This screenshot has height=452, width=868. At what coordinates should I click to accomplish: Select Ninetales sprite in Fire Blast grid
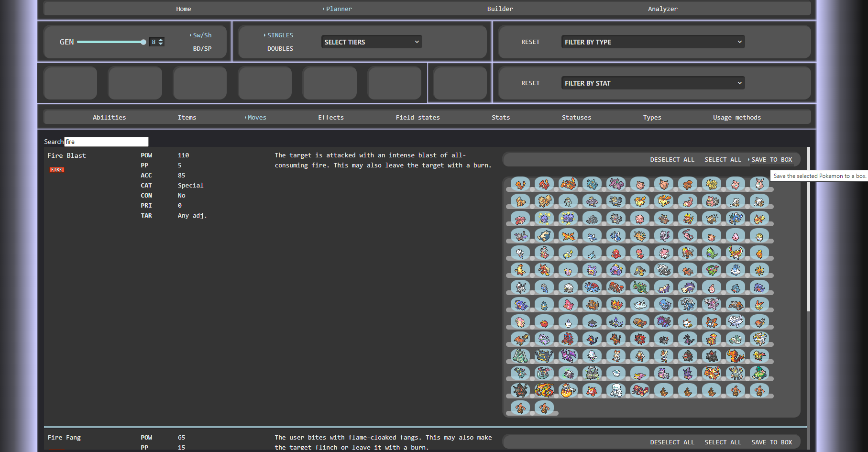[x=712, y=184]
